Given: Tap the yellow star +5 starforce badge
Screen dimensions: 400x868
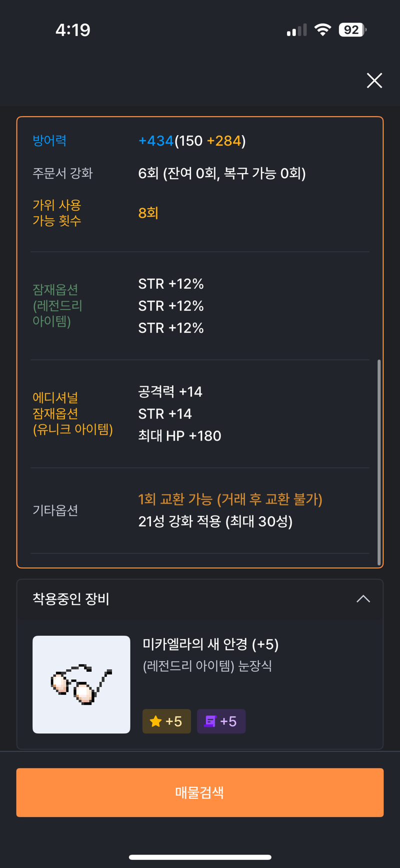Looking at the screenshot, I should (166, 721).
